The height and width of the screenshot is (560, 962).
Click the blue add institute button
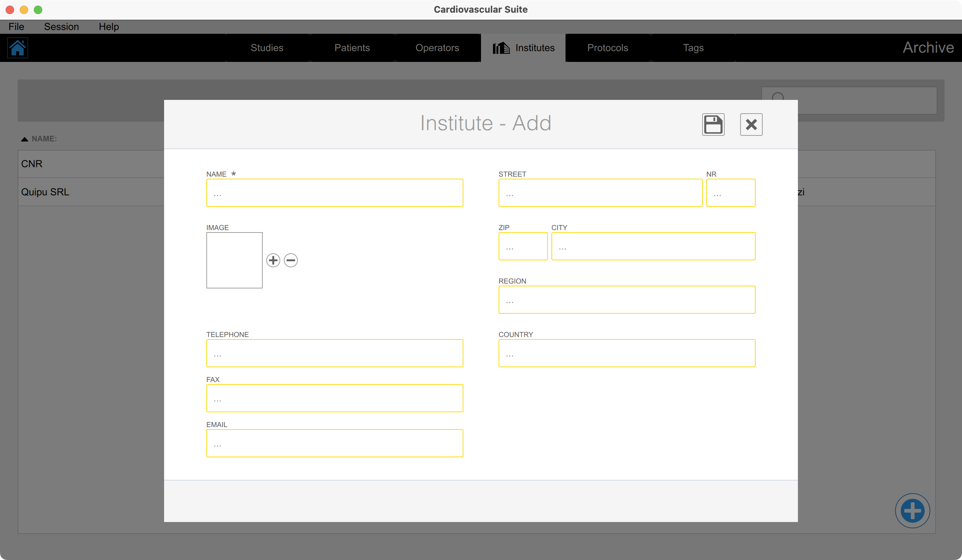tap(912, 510)
